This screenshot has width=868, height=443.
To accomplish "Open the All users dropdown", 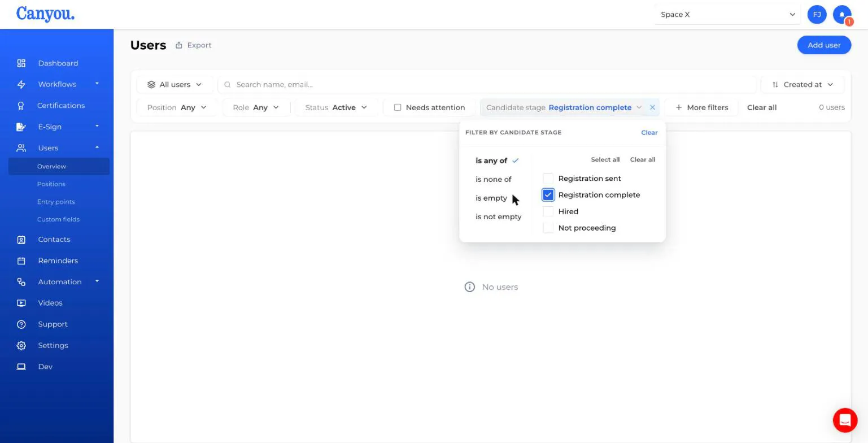I will 175,85.
